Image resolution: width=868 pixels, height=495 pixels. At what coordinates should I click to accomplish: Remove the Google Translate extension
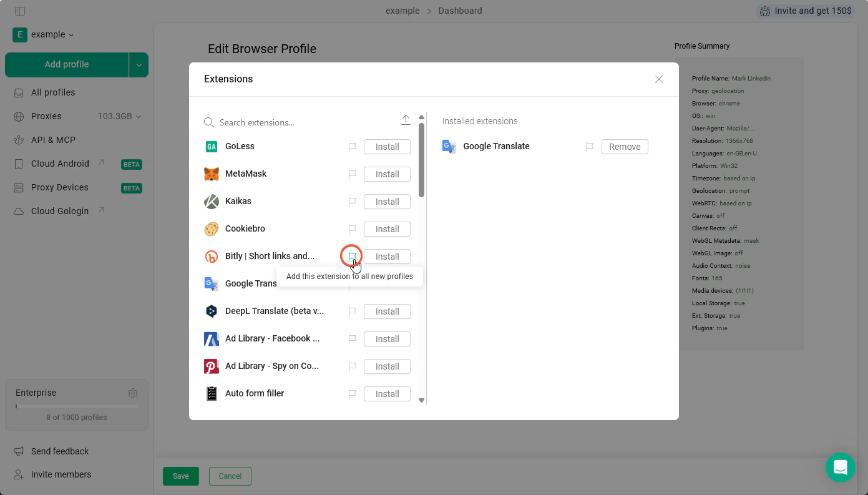tap(624, 147)
